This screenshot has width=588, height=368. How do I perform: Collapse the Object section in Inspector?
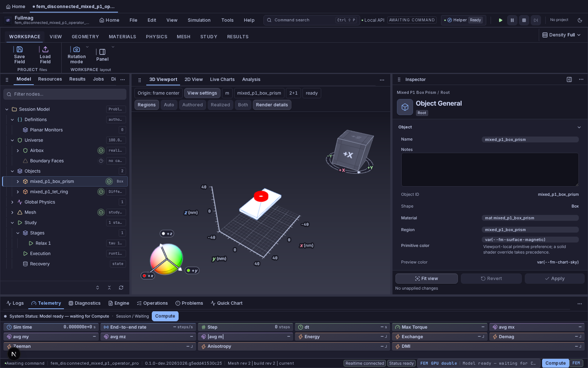579,127
